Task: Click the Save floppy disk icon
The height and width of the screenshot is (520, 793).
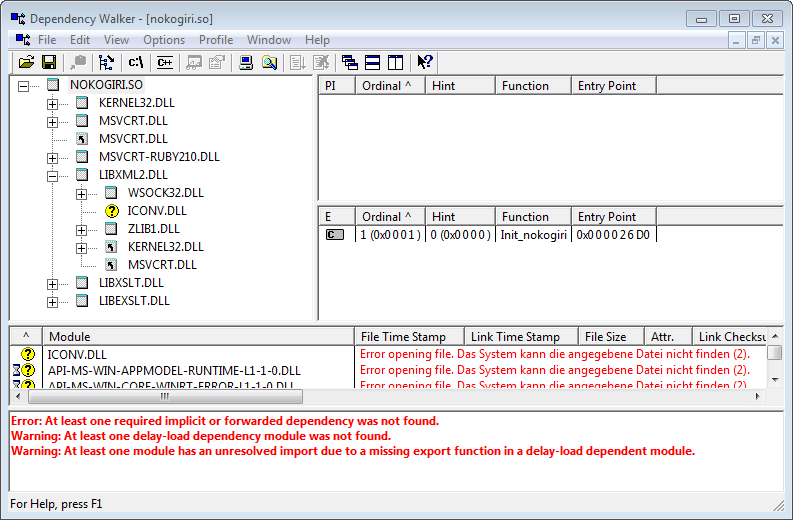Action: [49, 62]
